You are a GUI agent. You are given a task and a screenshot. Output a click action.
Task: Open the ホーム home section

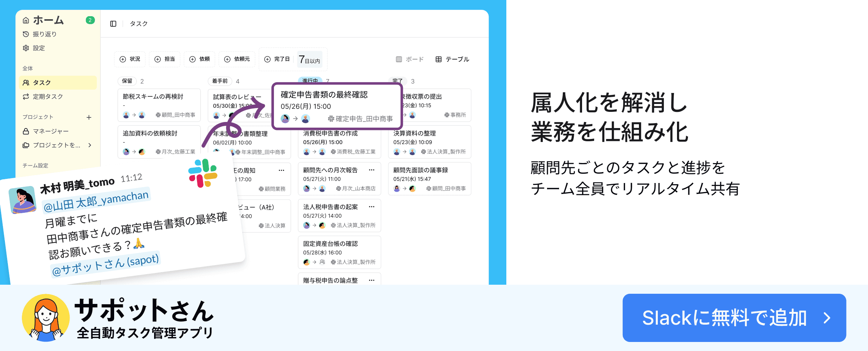(48, 20)
